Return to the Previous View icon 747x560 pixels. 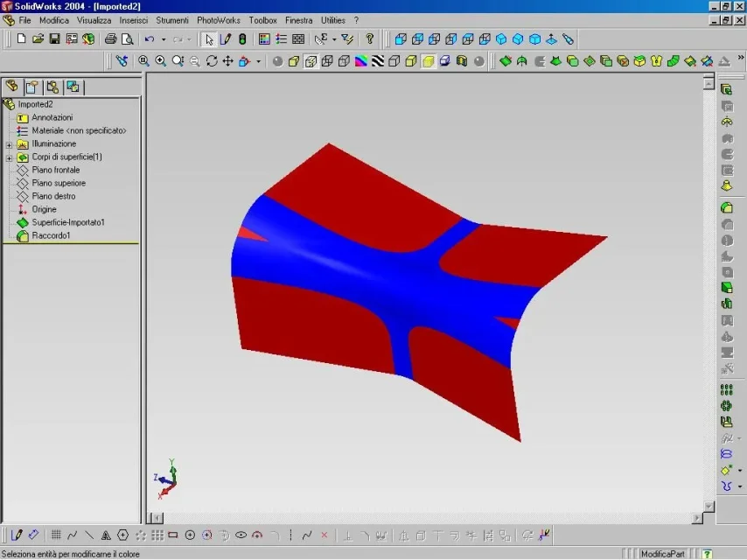pos(122,61)
